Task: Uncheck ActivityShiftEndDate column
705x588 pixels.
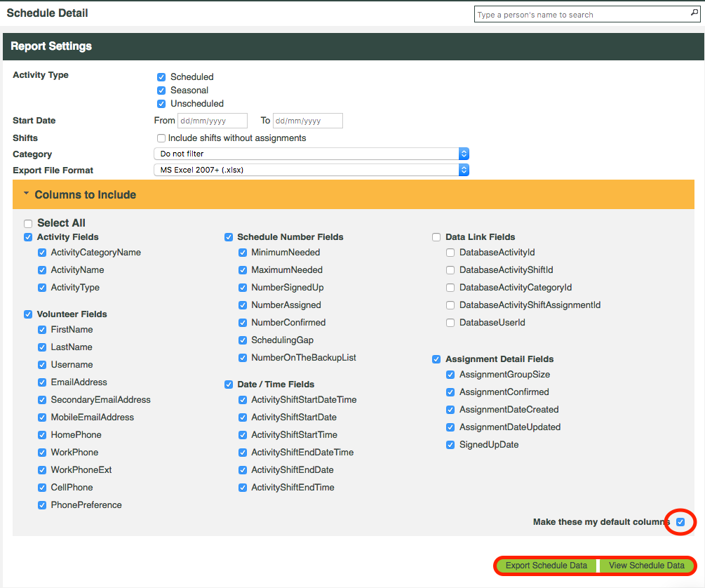Action: (x=242, y=470)
